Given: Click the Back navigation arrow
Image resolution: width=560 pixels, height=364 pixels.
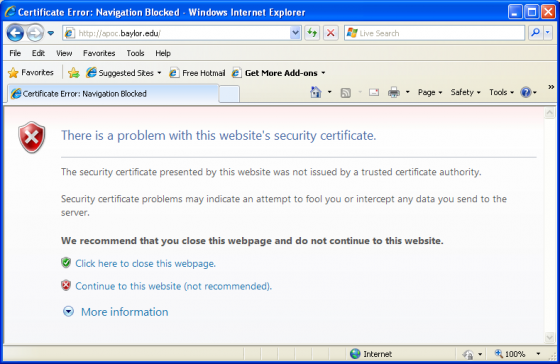Looking at the screenshot, I should [15, 33].
